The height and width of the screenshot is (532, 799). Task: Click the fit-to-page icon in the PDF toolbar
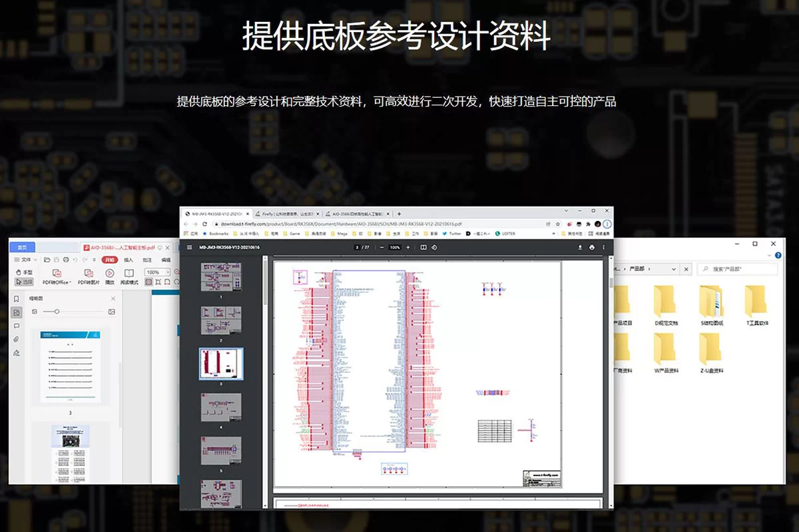click(423, 247)
